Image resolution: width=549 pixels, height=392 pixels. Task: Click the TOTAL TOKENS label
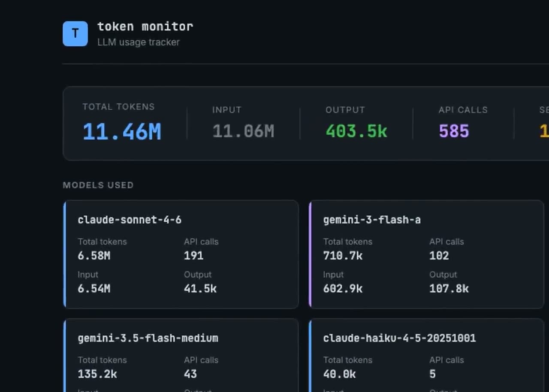118,107
